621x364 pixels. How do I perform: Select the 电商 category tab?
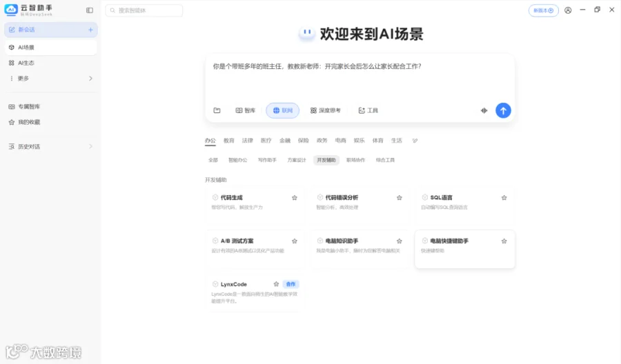click(x=341, y=141)
